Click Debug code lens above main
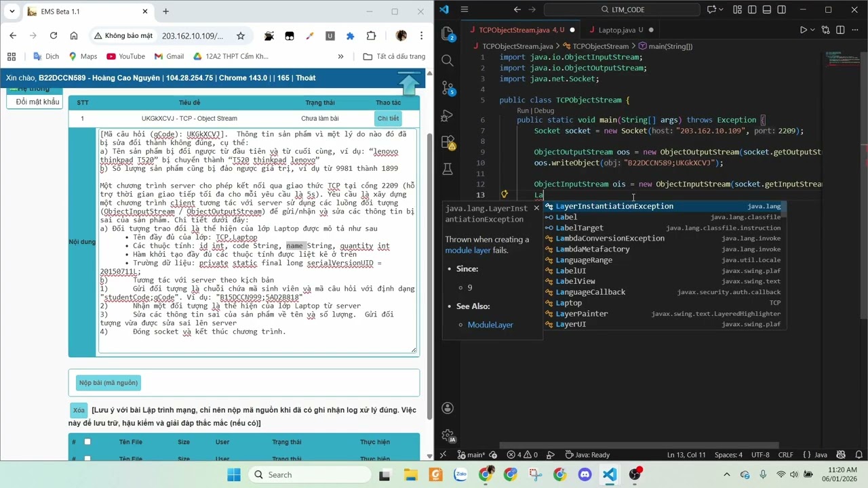Screen dimensions: 868x488 click(x=543, y=110)
